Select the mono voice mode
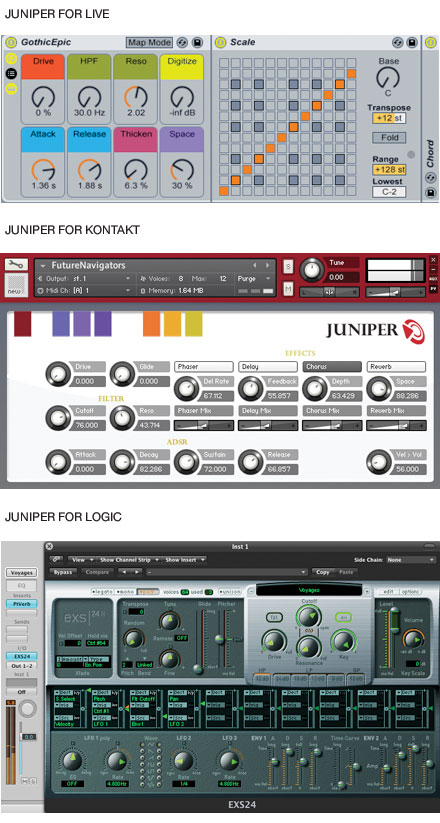 (124, 592)
